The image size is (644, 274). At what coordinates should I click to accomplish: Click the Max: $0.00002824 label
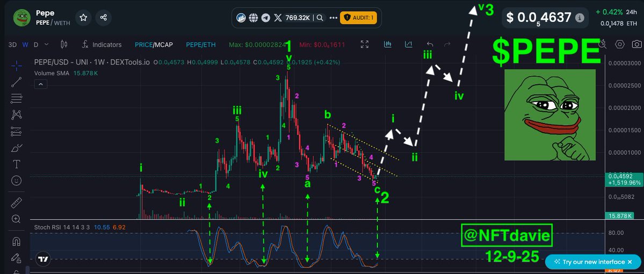click(x=257, y=45)
